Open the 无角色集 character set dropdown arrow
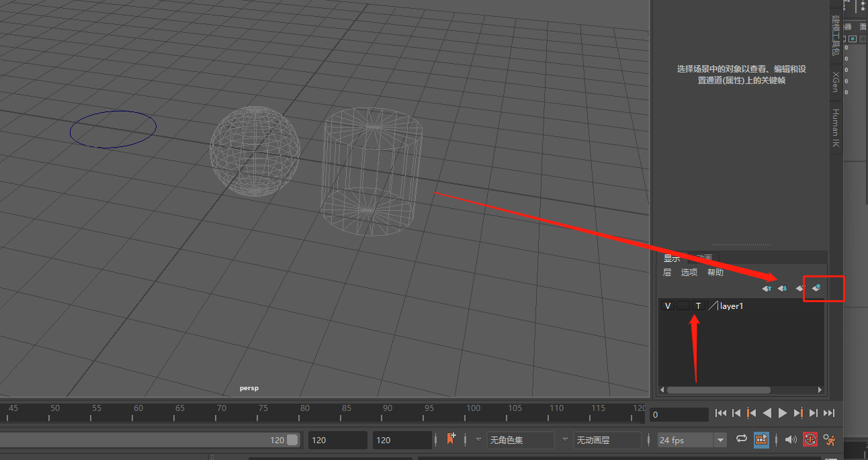This screenshot has height=460, width=868. pos(478,440)
